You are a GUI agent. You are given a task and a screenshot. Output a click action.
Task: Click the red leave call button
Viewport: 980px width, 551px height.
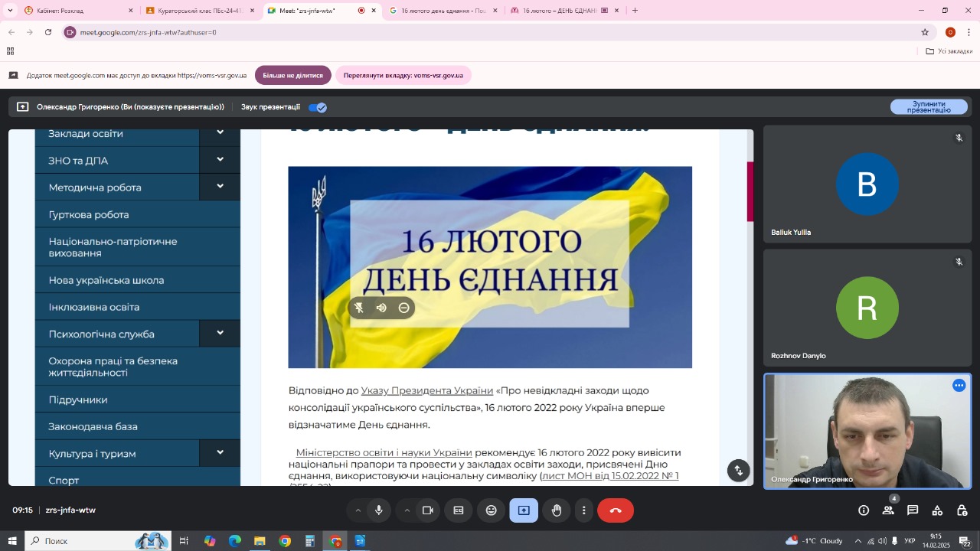pos(616,510)
